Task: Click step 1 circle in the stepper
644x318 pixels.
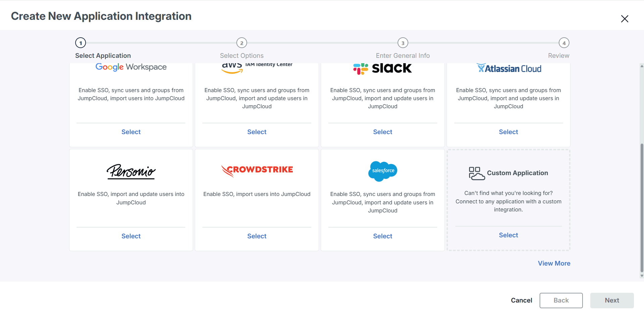Action: [81, 43]
